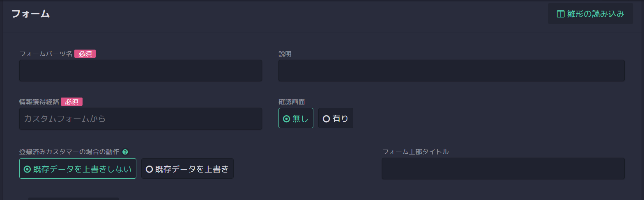Select 有り for 確認画面
Image resolution: width=644 pixels, height=200 pixels.
336,118
